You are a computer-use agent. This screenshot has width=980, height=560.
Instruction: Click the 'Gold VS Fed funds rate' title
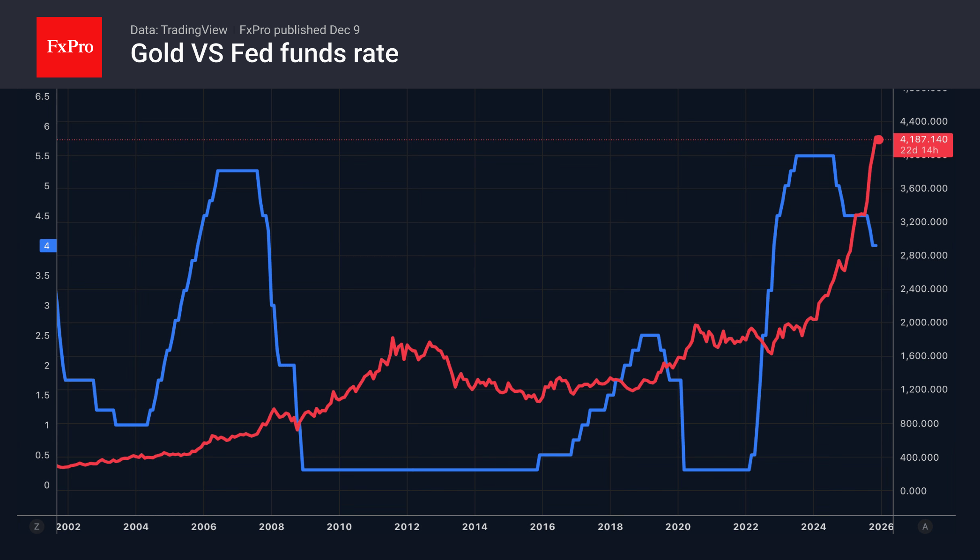click(264, 53)
